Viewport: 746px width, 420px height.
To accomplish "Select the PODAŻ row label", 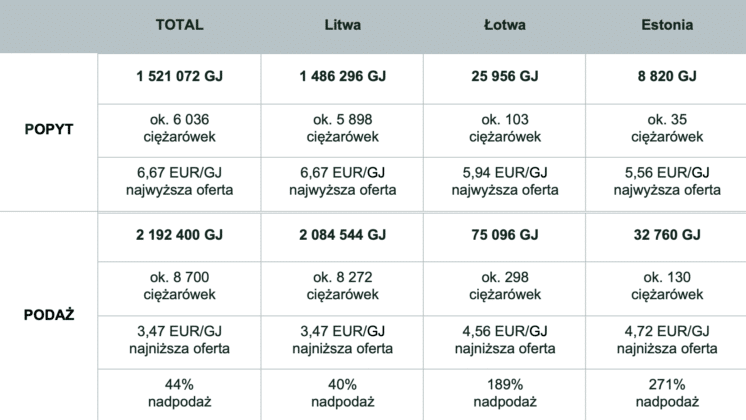I will pos(49,314).
